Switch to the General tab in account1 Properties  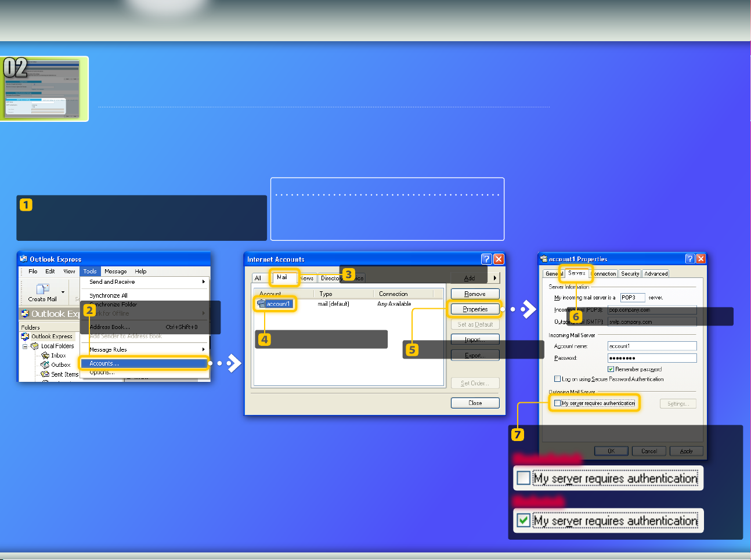pyautogui.click(x=553, y=273)
